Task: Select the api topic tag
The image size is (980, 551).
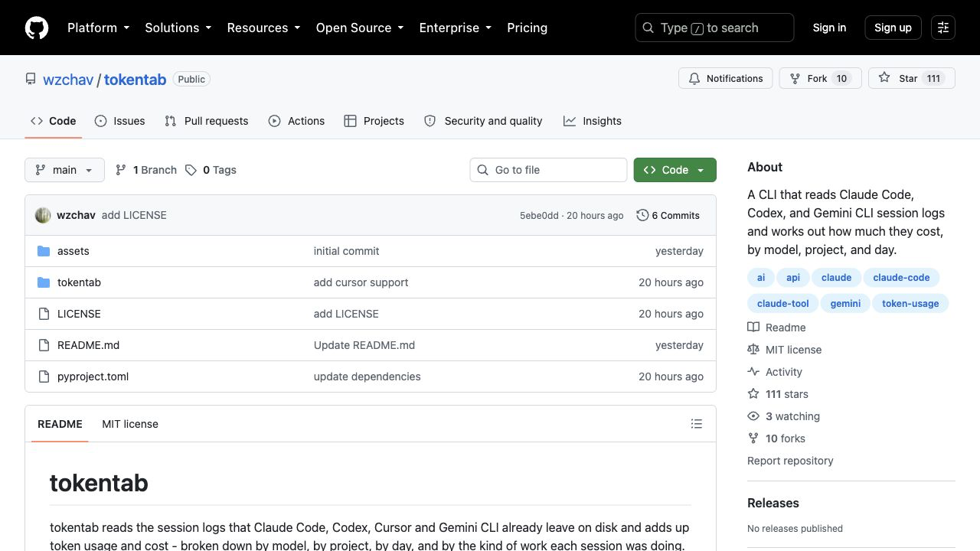Action: pos(793,278)
